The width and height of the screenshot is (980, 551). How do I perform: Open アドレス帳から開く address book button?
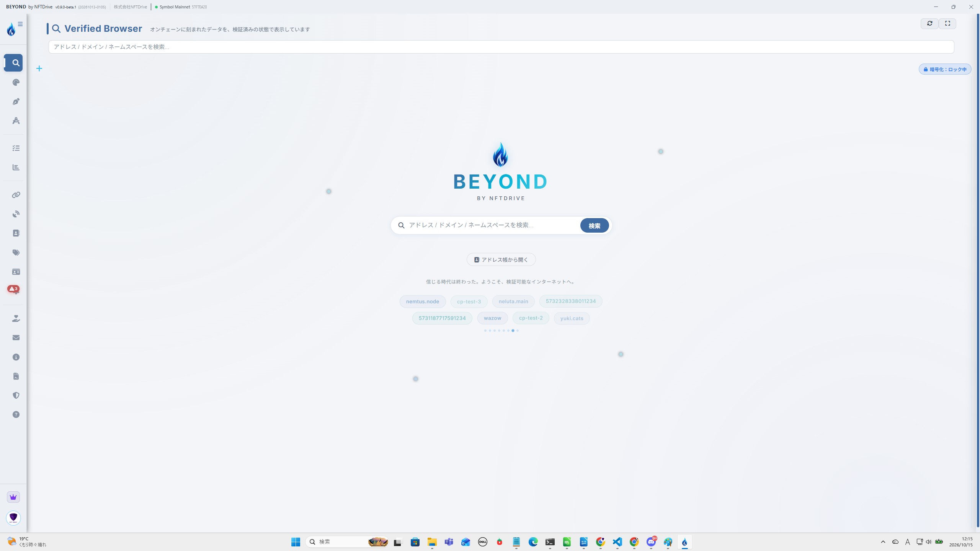(501, 260)
